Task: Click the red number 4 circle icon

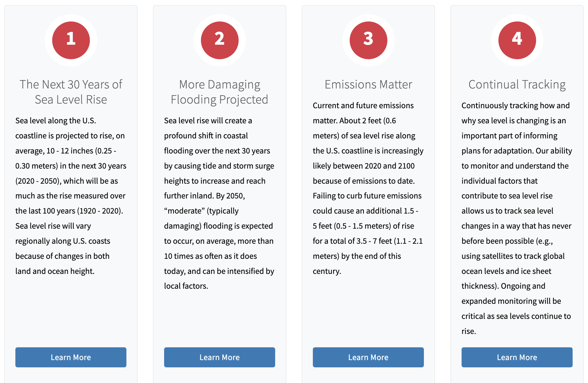Action: [x=517, y=40]
